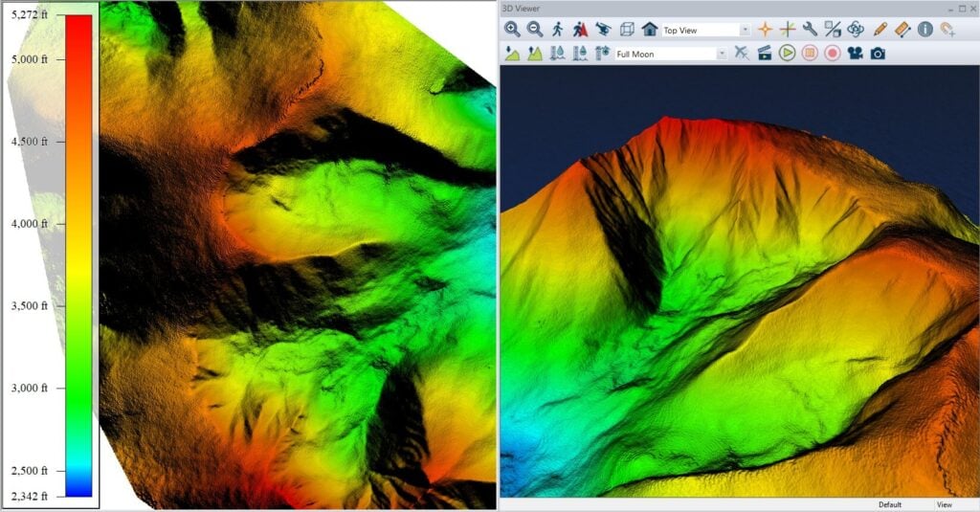Viewport: 980px width, 512px height.
Task: Click the Top View text field
Action: (700, 30)
